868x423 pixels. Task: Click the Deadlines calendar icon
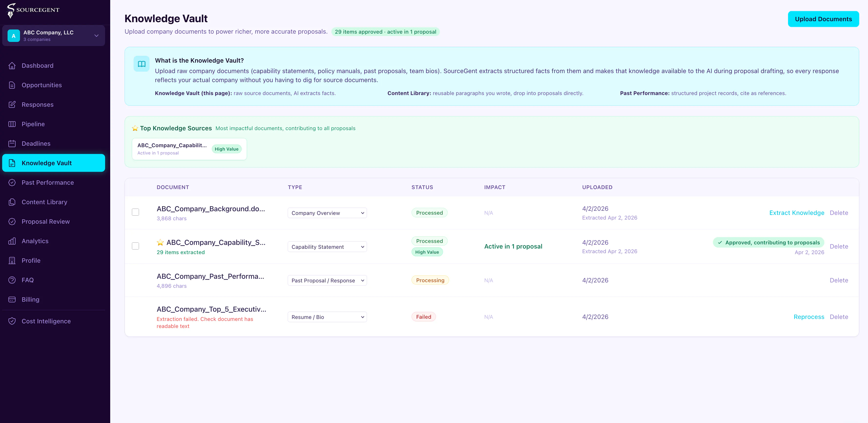pyautogui.click(x=12, y=144)
